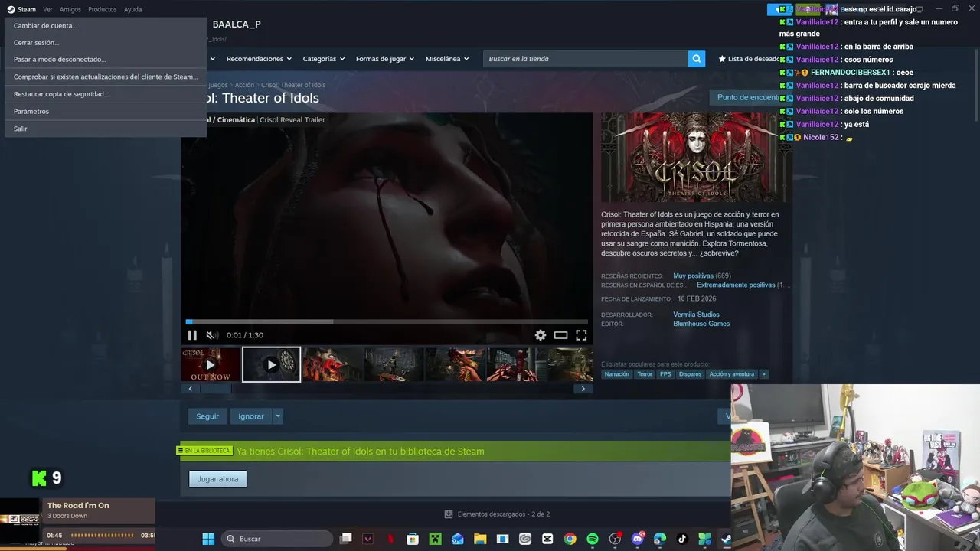Open the Ver menu

tap(47, 9)
